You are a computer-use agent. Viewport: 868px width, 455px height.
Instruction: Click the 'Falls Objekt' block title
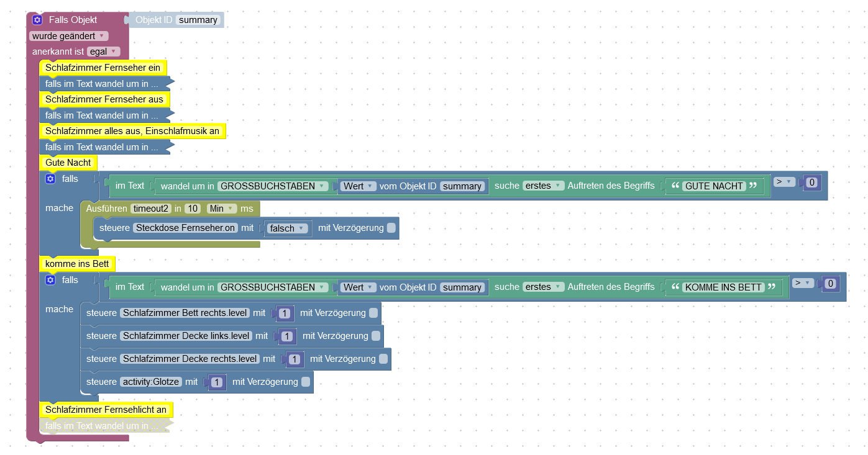(x=73, y=20)
